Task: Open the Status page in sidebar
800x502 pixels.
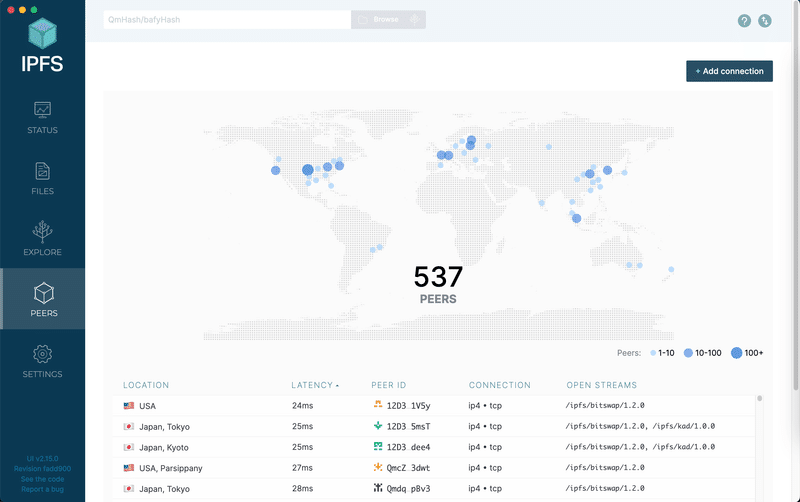Action: 42,118
